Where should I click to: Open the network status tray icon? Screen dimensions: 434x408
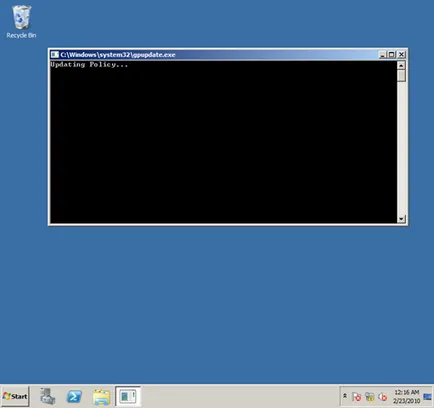[x=369, y=397]
